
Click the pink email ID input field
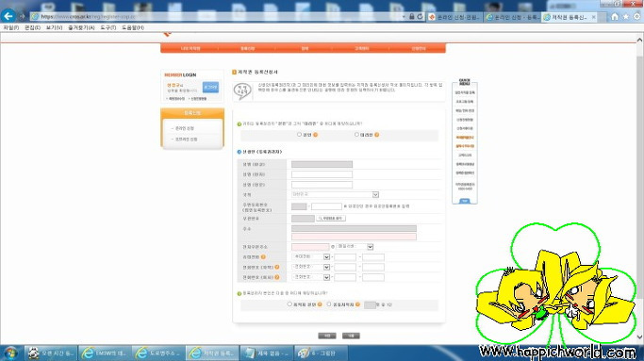pyautogui.click(x=310, y=247)
